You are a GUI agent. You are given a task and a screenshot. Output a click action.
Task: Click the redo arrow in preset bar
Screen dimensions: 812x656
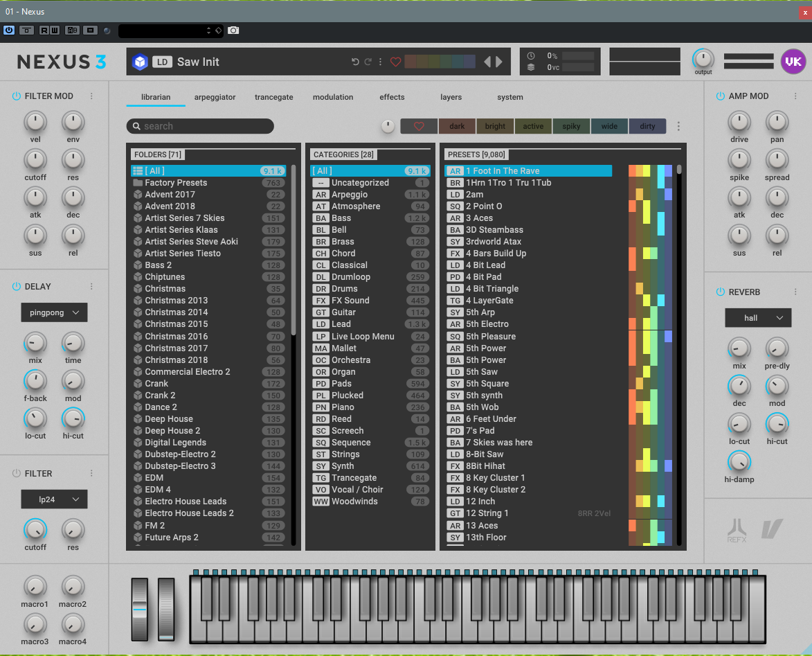368,62
